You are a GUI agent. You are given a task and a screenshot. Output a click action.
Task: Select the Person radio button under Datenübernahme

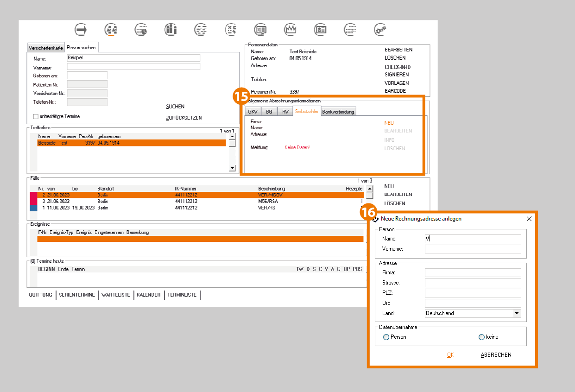386,337
